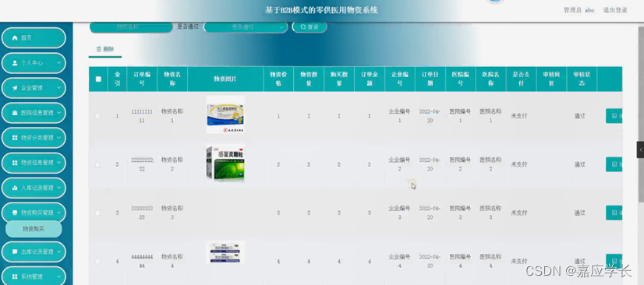Click the bar-chart icon beside 入库记录管理
The width and height of the screenshot is (644, 285).
pos(15,188)
